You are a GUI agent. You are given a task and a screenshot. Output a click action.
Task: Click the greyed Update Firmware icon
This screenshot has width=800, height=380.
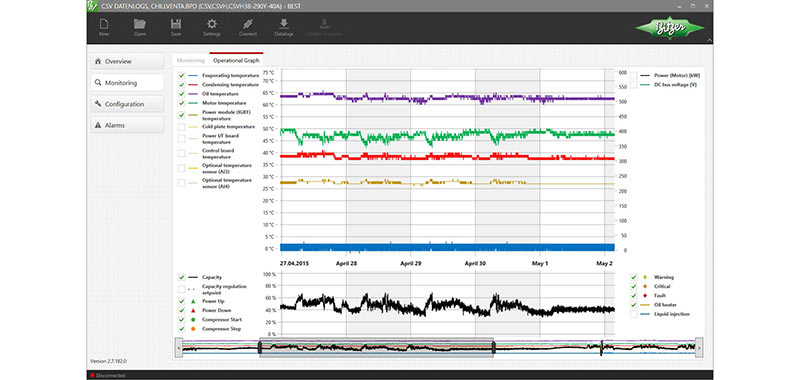tap(324, 24)
